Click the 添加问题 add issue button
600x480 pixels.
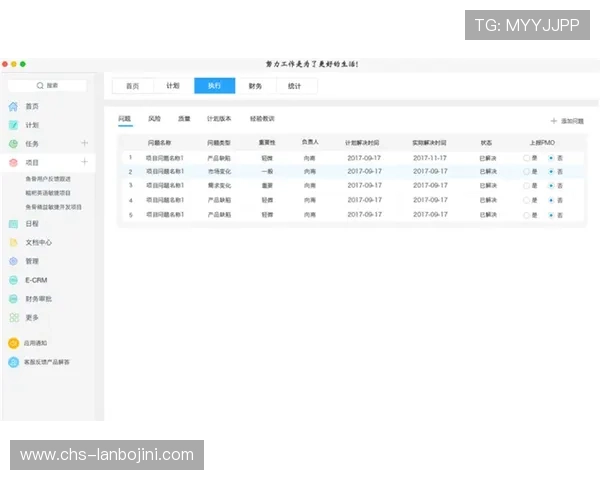coord(567,121)
